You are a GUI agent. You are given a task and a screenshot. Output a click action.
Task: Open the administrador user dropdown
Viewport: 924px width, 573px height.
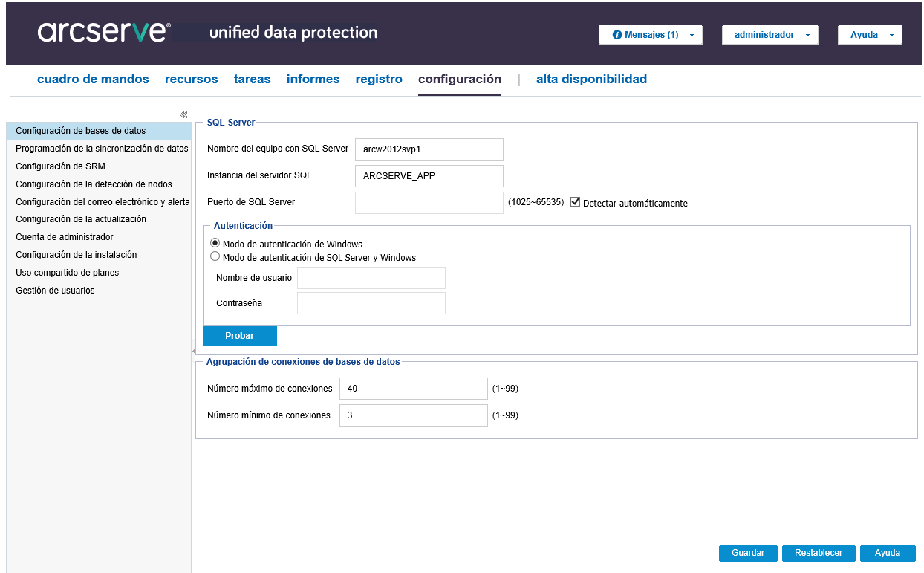click(x=770, y=35)
